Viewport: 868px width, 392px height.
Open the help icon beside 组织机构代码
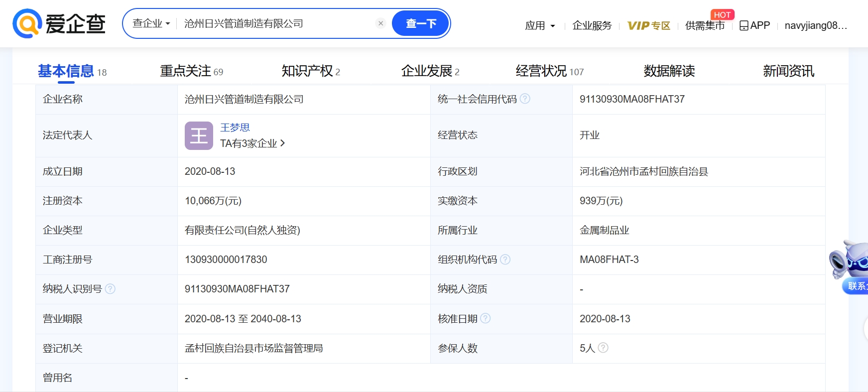click(505, 259)
